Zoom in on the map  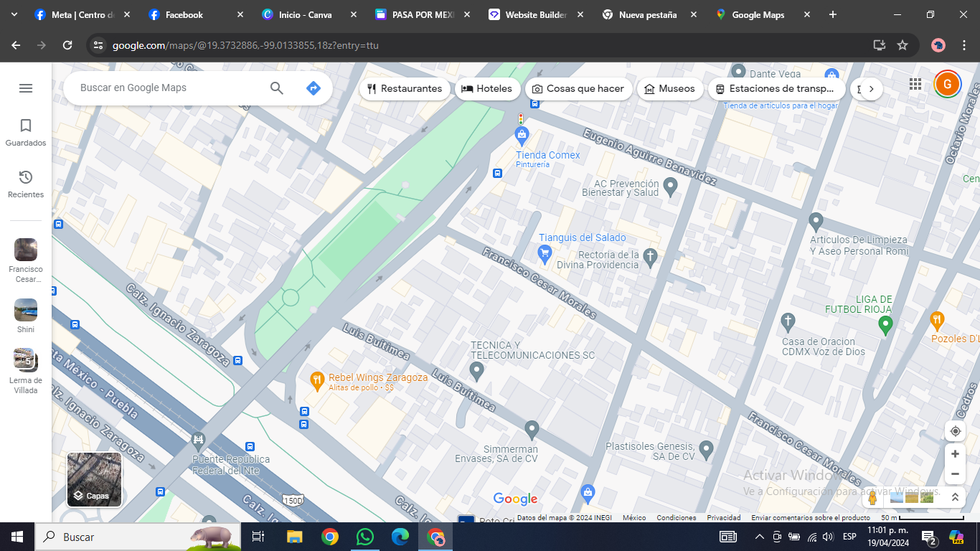pyautogui.click(x=955, y=454)
